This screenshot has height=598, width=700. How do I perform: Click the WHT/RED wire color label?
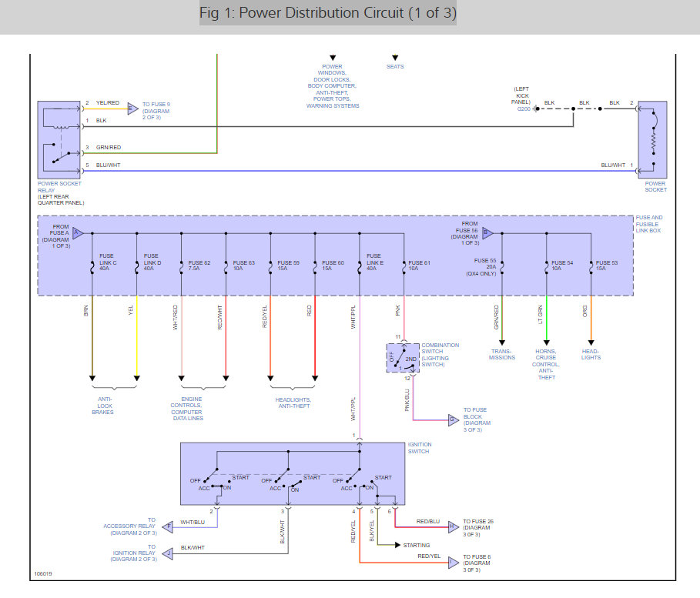[175, 317]
